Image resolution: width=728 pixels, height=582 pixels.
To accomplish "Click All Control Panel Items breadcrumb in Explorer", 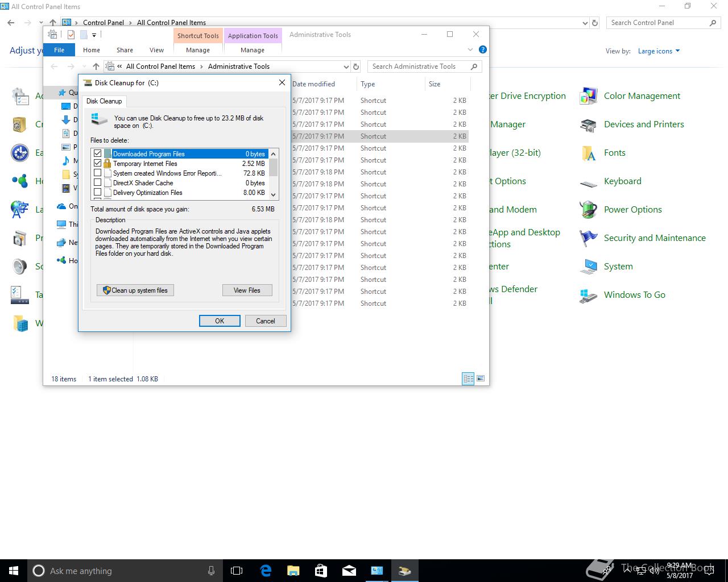I will pos(160,66).
